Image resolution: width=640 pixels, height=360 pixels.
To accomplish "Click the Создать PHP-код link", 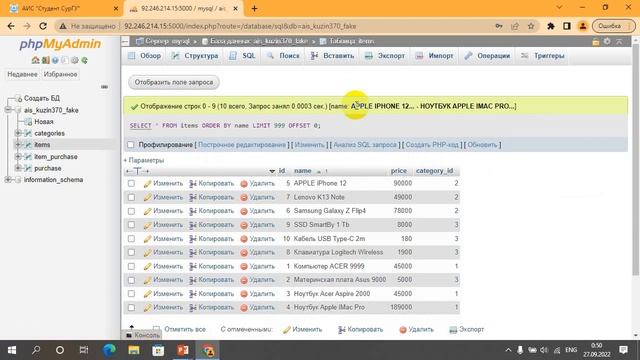I will click(432, 145).
